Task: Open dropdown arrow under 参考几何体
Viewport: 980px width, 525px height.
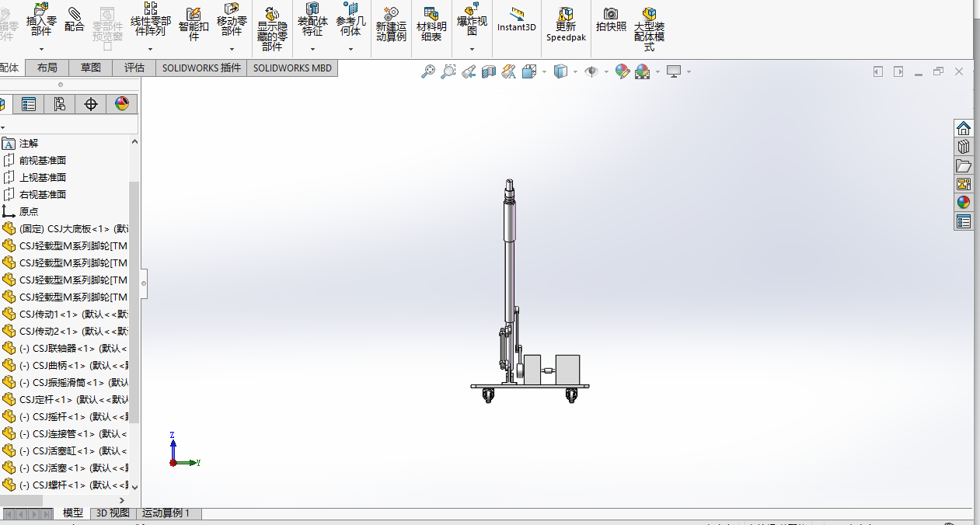Action: point(350,49)
